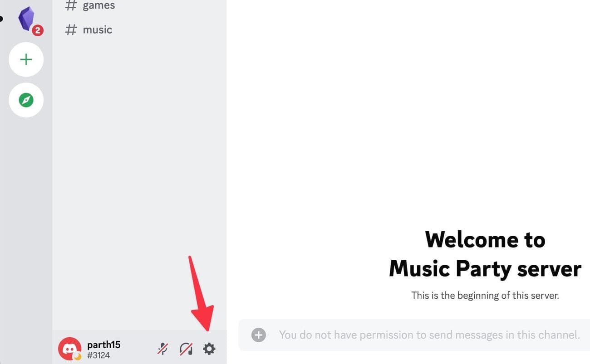The width and height of the screenshot is (590, 364).
Task: Click the red Discord user avatar
Action: tap(69, 348)
